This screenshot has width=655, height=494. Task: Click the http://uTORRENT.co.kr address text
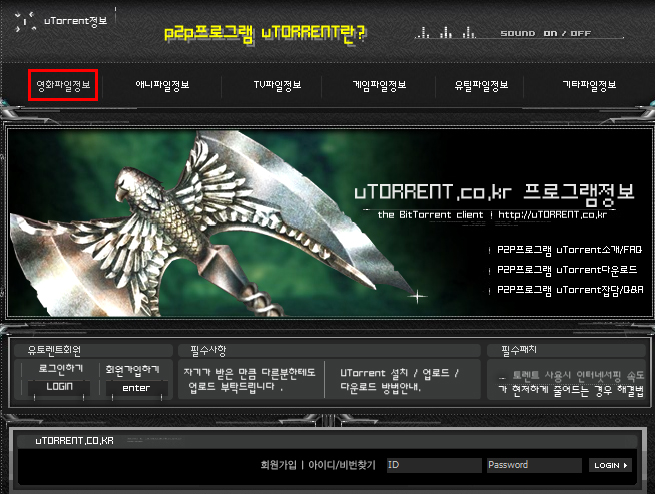coord(552,215)
